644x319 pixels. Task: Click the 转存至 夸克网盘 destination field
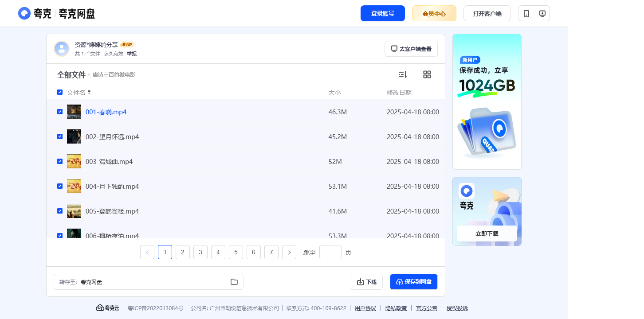click(149, 282)
